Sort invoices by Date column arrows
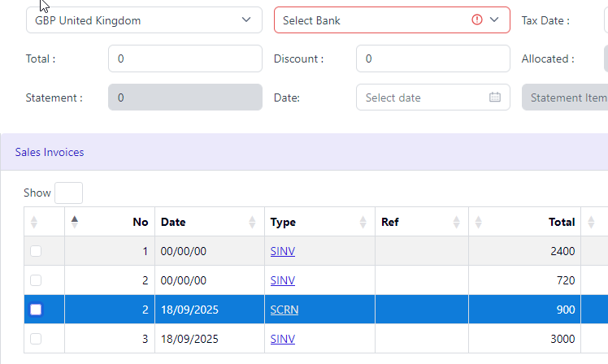608x364 pixels. [x=252, y=222]
